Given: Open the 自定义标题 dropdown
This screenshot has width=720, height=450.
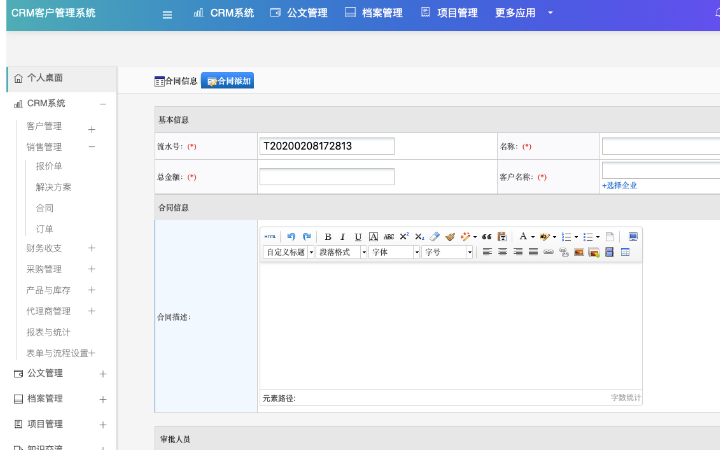Looking at the screenshot, I should [289, 252].
